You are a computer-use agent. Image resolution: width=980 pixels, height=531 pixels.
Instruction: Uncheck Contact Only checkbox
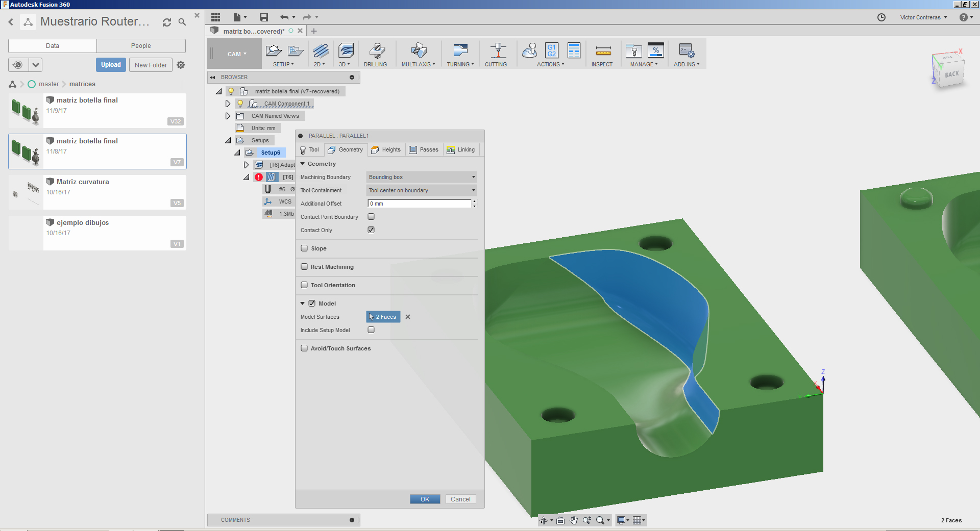(x=371, y=230)
